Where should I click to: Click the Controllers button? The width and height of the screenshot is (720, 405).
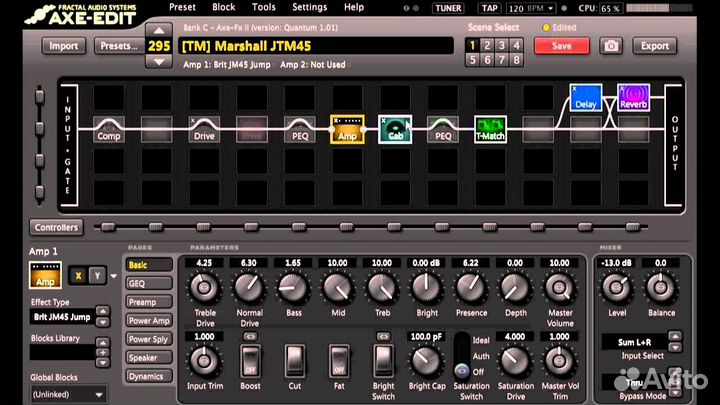56,227
